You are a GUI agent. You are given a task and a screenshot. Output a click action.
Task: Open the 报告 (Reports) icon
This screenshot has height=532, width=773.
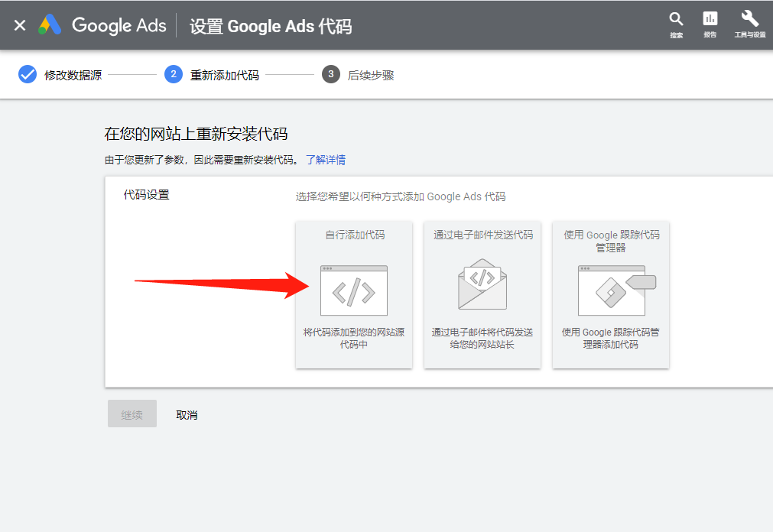point(710,20)
